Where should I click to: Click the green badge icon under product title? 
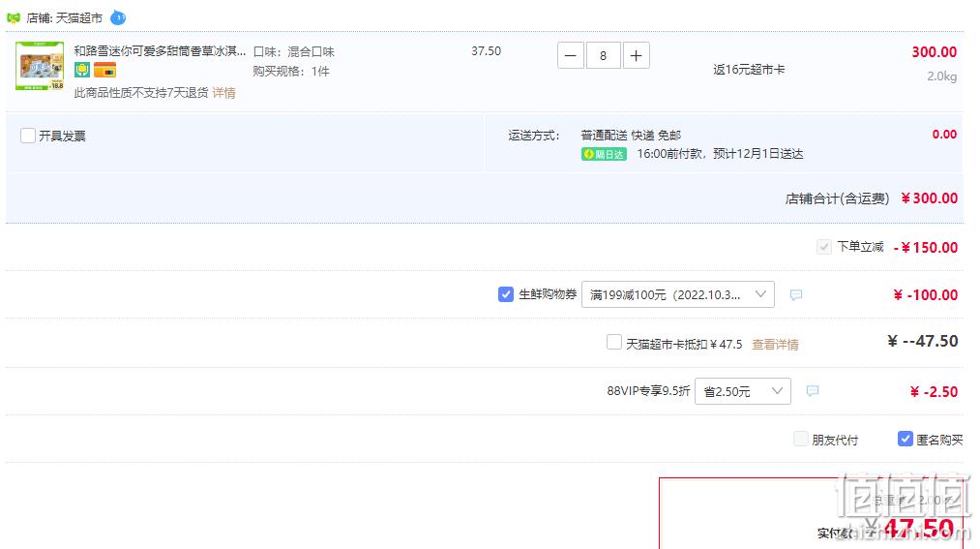(x=82, y=70)
